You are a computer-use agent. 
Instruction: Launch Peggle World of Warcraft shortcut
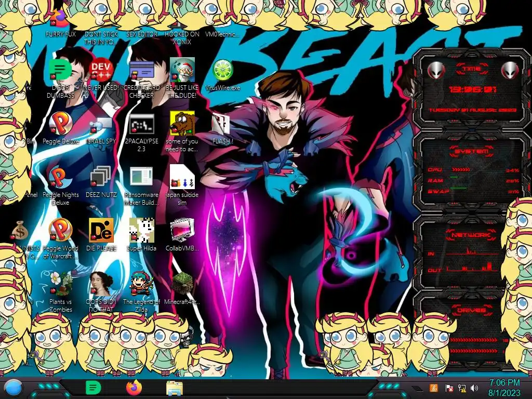[x=60, y=230]
